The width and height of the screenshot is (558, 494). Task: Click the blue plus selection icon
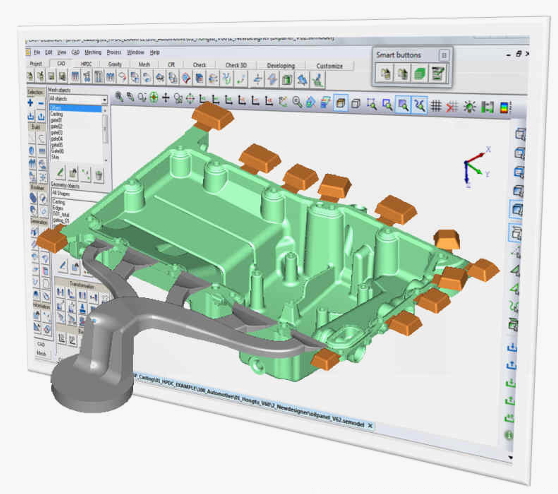[31, 103]
